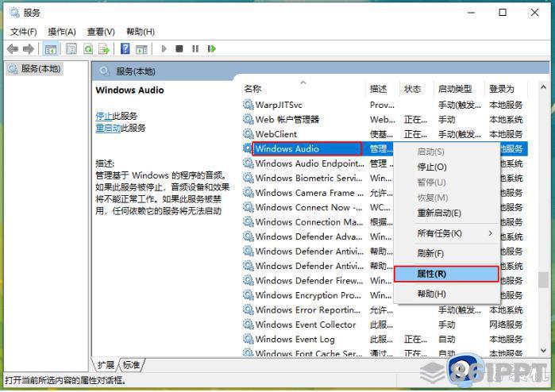Choose 属性(R) in the context menu
555x392 pixels.
click(446, 274)
